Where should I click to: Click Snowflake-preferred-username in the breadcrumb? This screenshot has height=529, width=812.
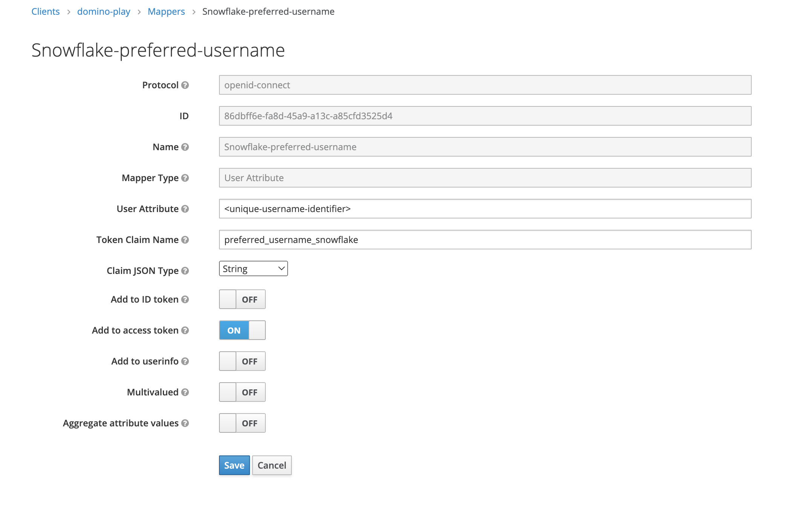268,12
